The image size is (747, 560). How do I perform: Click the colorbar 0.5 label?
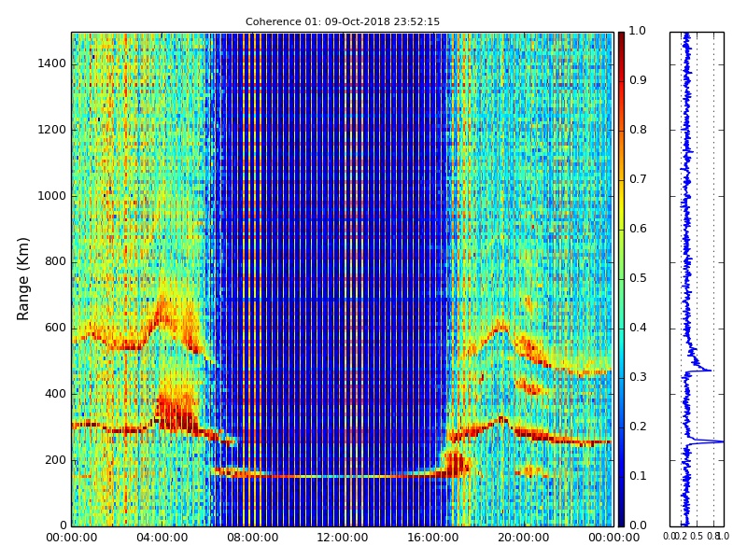[638, 278]
